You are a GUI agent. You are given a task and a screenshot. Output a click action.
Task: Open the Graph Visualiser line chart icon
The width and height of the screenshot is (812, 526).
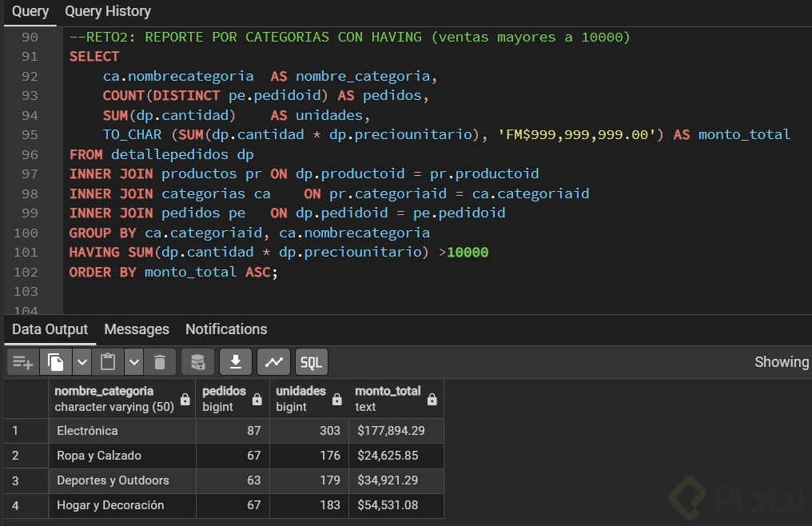(x=273, y=363)
